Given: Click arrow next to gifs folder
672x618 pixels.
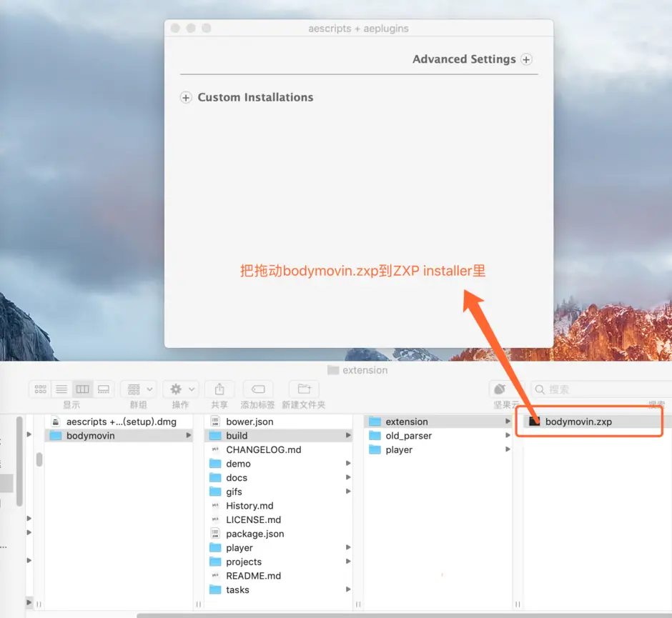Looking at the screenshot, I should coord(348,492).
